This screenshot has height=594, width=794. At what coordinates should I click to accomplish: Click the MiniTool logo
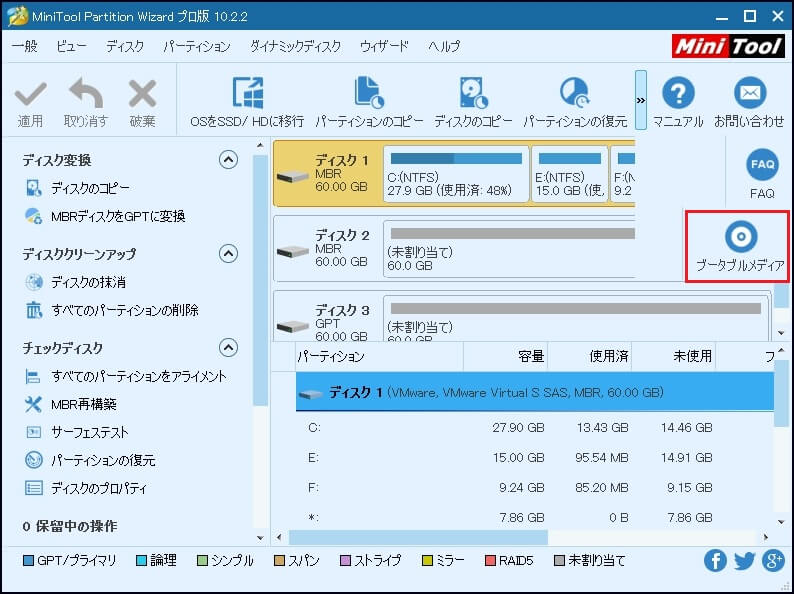tap(728, 46)
